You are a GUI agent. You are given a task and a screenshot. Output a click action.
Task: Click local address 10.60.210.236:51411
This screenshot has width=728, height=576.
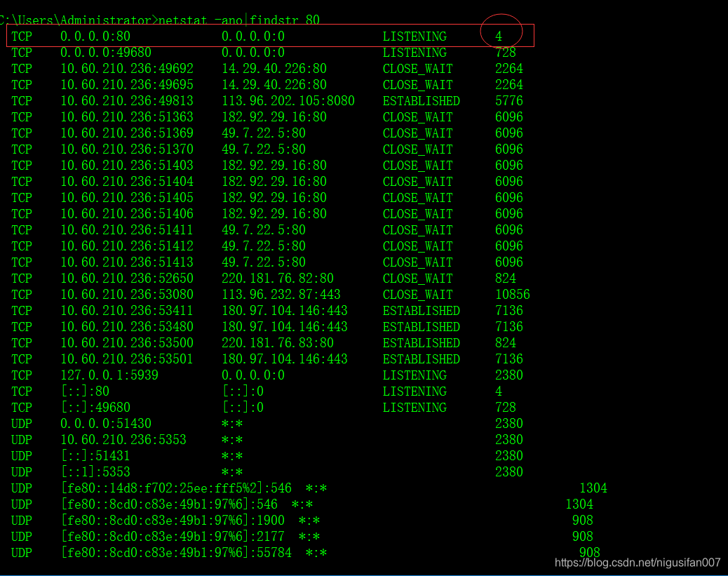click(x=127, y=230)
